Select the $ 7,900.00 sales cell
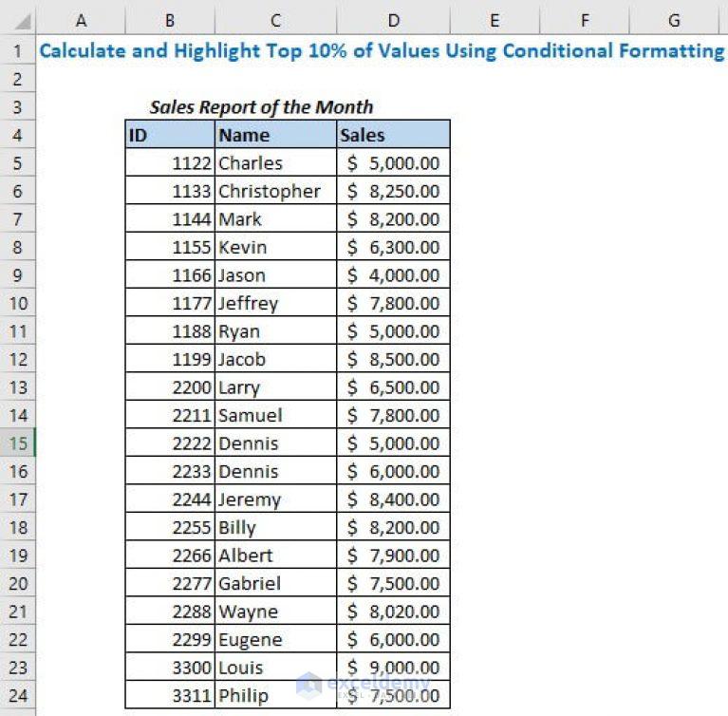The image size is (728, 716). [393, 556]
